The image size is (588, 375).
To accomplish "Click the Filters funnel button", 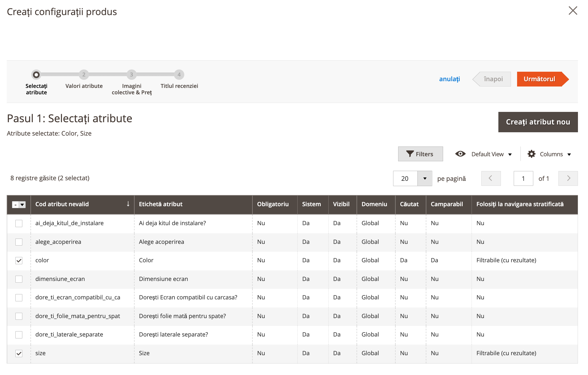I will [420, 154].
